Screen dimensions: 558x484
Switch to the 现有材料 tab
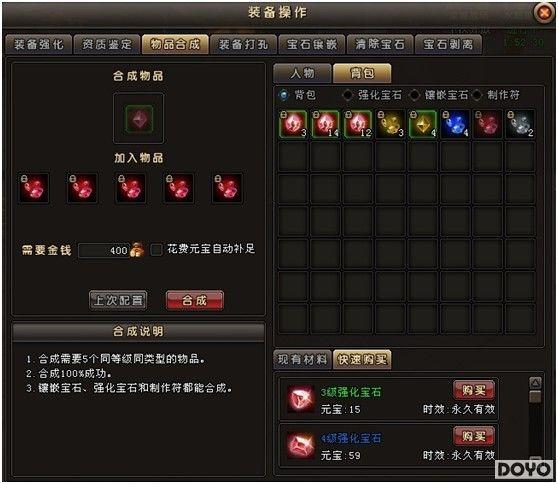tap(302, 359)
